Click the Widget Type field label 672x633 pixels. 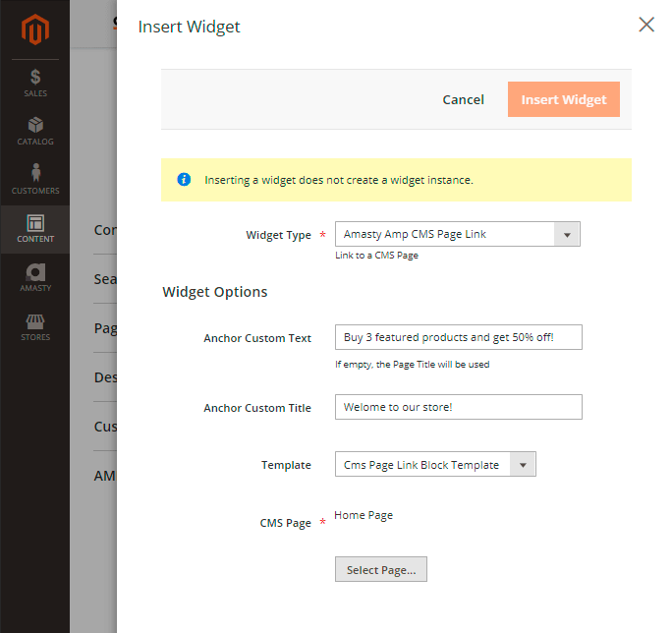278,235
